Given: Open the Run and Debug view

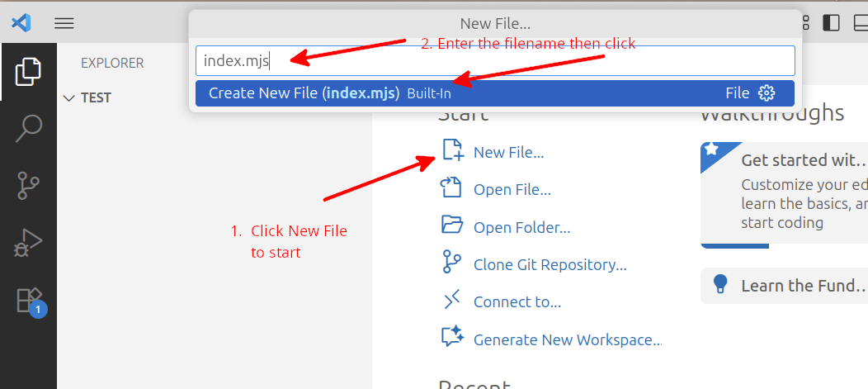Looking at the screenshot, I should click(28, 244).
